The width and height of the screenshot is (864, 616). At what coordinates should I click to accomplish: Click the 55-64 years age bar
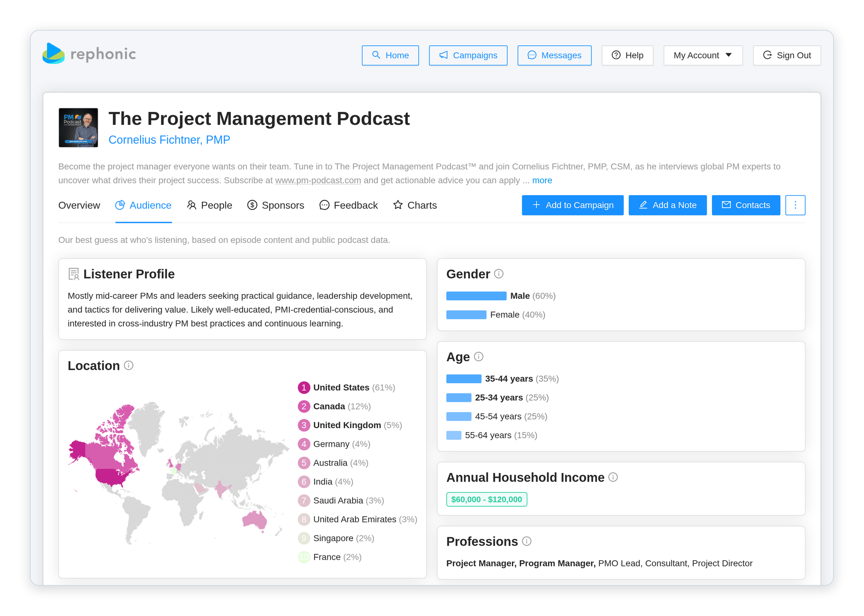pos(454,435)
